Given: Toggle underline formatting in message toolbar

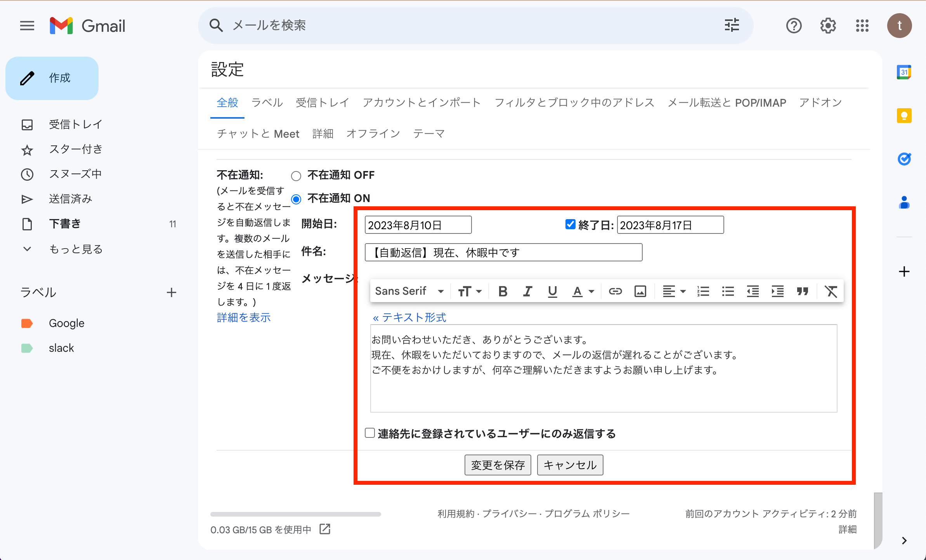Looking at the screenshot, I should 552,291.
